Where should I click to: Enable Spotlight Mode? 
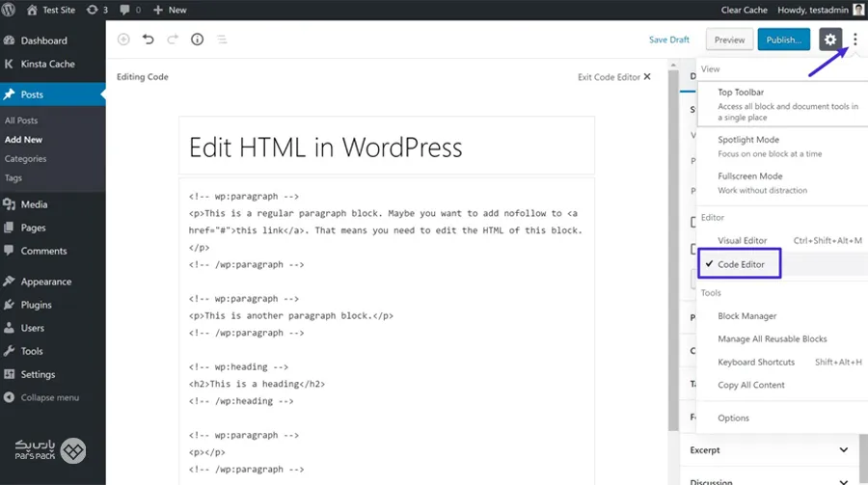(x=783, y=147)
